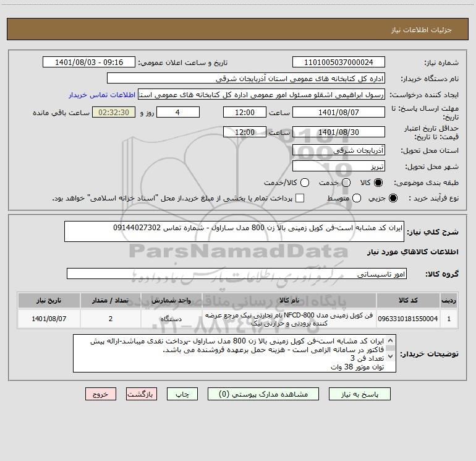
Task: Click the پاسخ به نیاز button
Action: (x=360, y=394)
